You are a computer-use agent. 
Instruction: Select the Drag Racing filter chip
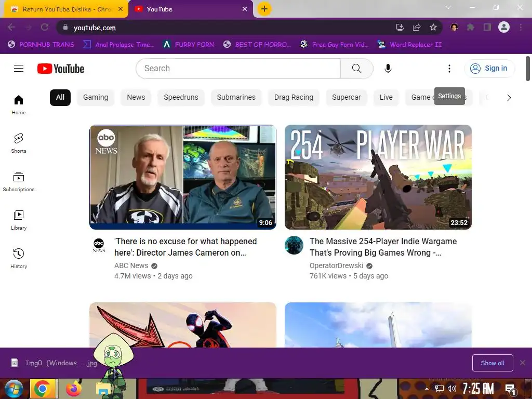click(294, 97)
